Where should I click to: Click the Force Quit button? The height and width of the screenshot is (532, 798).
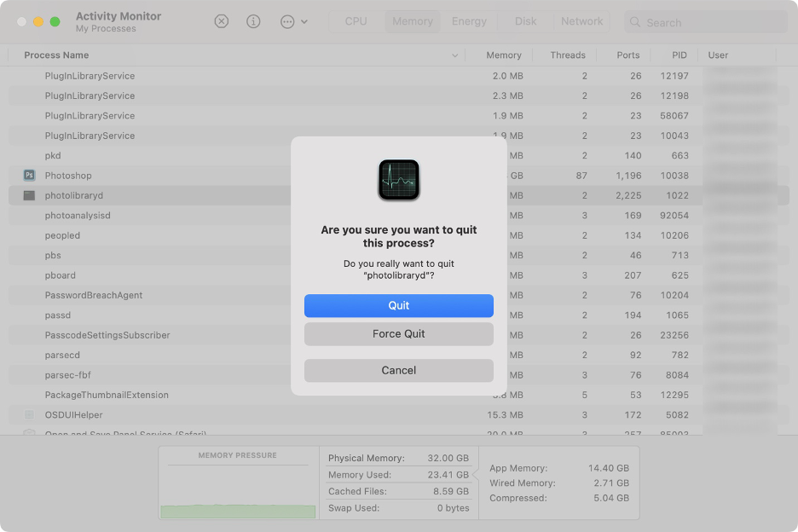pos(398,334)
